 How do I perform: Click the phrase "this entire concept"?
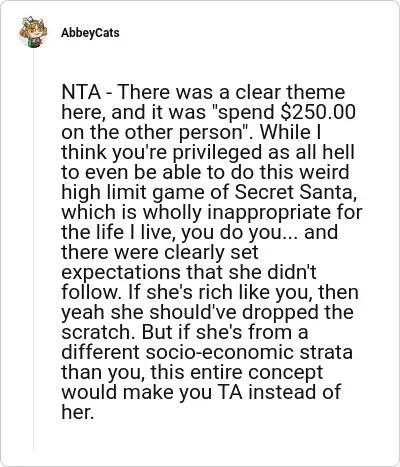(x=237, y=372)
